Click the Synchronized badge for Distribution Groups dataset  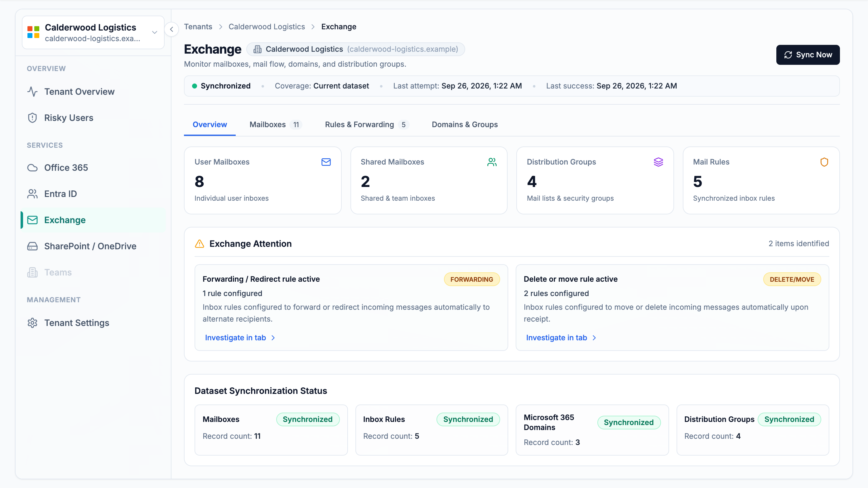click(x=789, y=419)
